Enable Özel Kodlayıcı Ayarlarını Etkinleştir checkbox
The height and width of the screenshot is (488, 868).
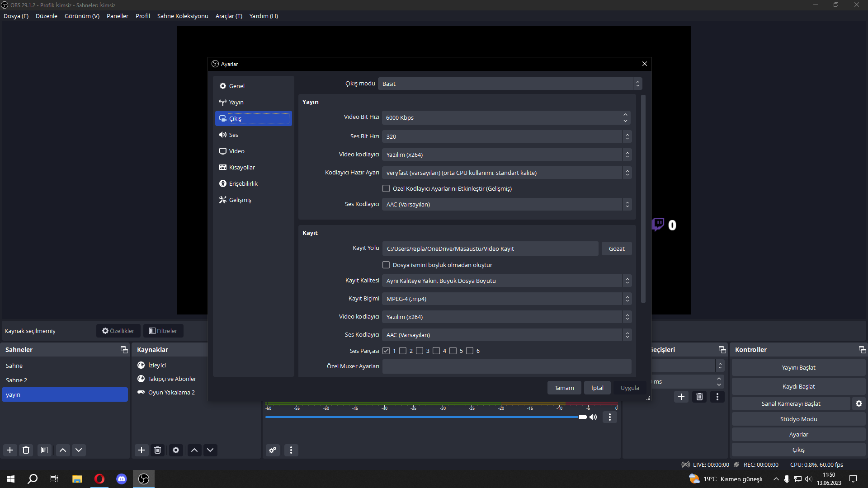pyautogui.click(x=386, y=188)
